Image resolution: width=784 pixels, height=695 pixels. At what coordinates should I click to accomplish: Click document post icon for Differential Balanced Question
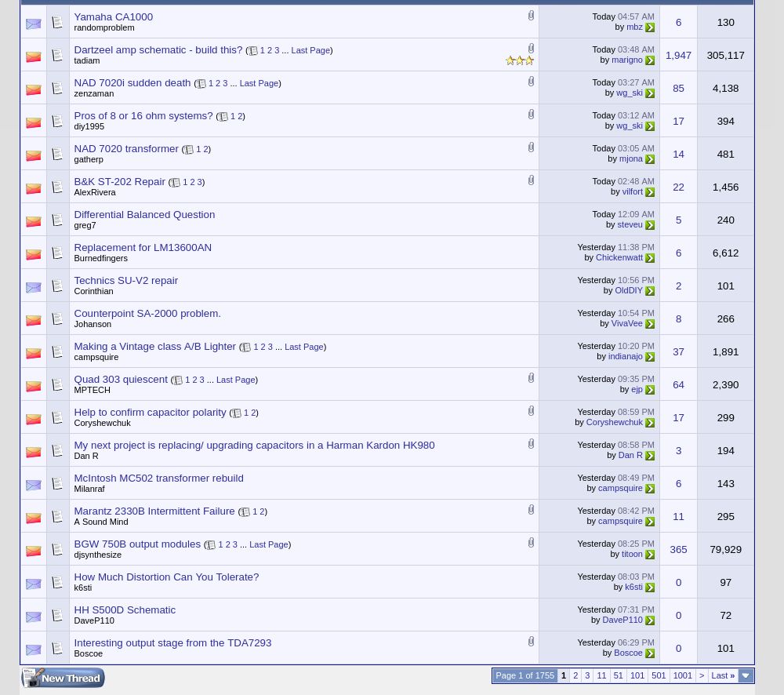pyautogui.click(x=57, y=220)
